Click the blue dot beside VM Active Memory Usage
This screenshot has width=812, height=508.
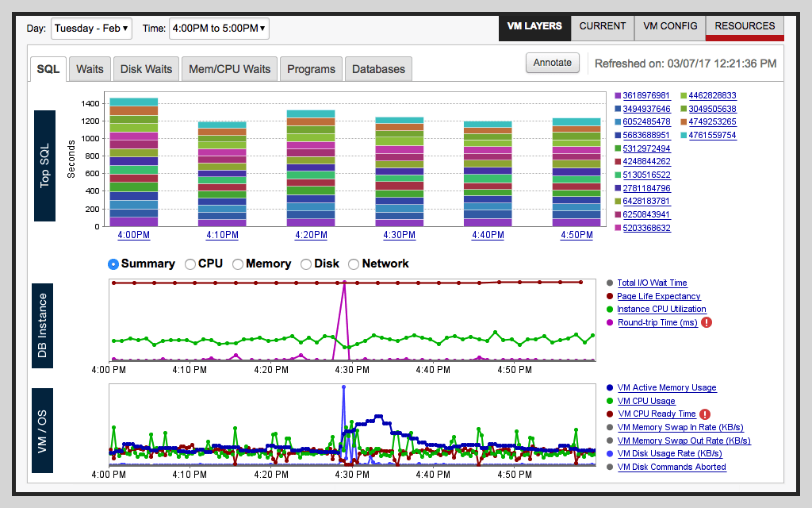coord(608,387)
